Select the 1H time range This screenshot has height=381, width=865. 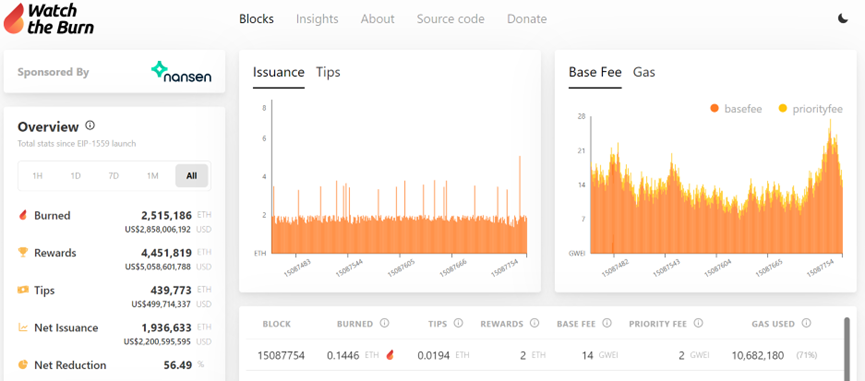38,176
